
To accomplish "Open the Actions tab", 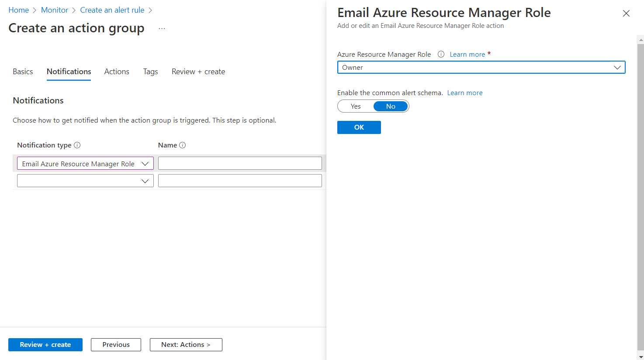I will pos(117,72).
